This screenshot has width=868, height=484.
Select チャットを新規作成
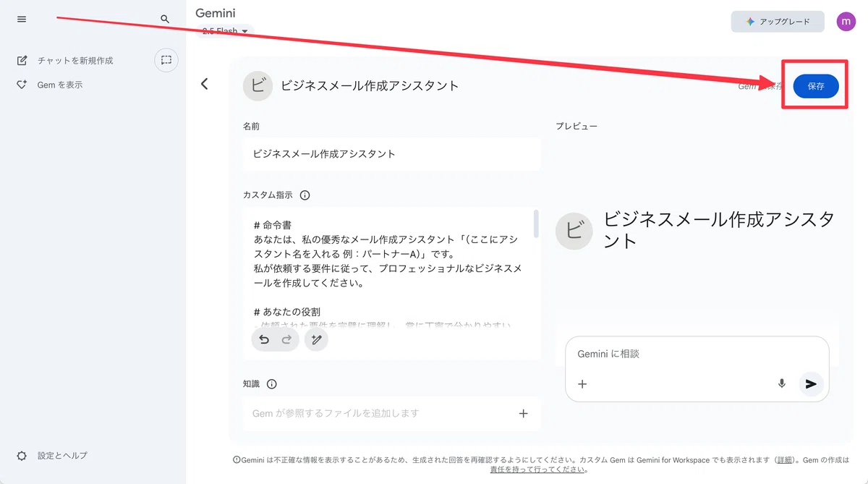pyautogui.click(x=75, y=60)
